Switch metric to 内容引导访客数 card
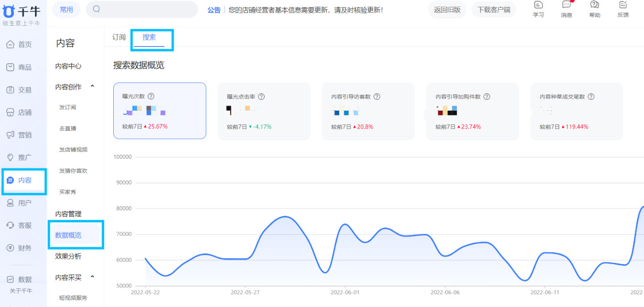This screenshot has width=644, height=307. click(x=368, y=111)
